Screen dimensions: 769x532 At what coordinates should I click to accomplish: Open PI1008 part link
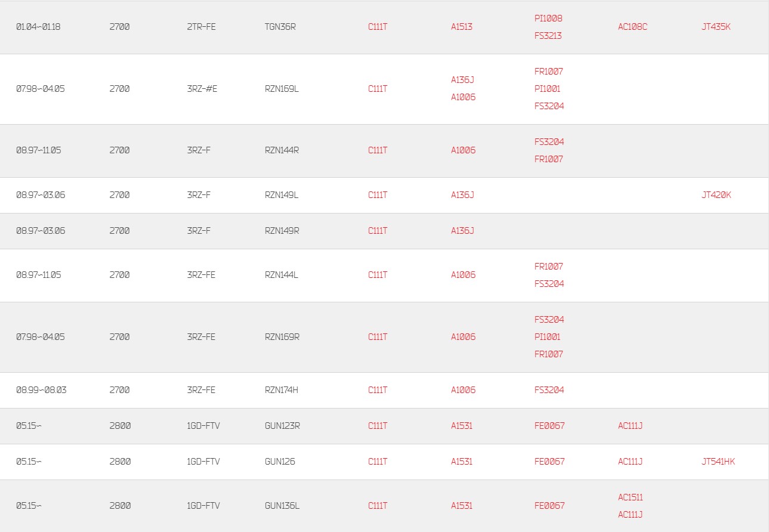tap(548, 18)
